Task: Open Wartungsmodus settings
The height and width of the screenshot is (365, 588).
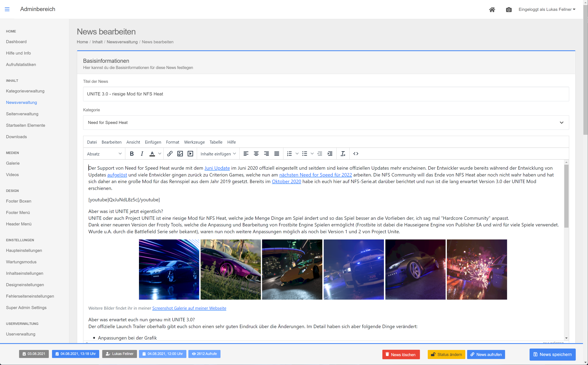Action: tap(21, 262)
